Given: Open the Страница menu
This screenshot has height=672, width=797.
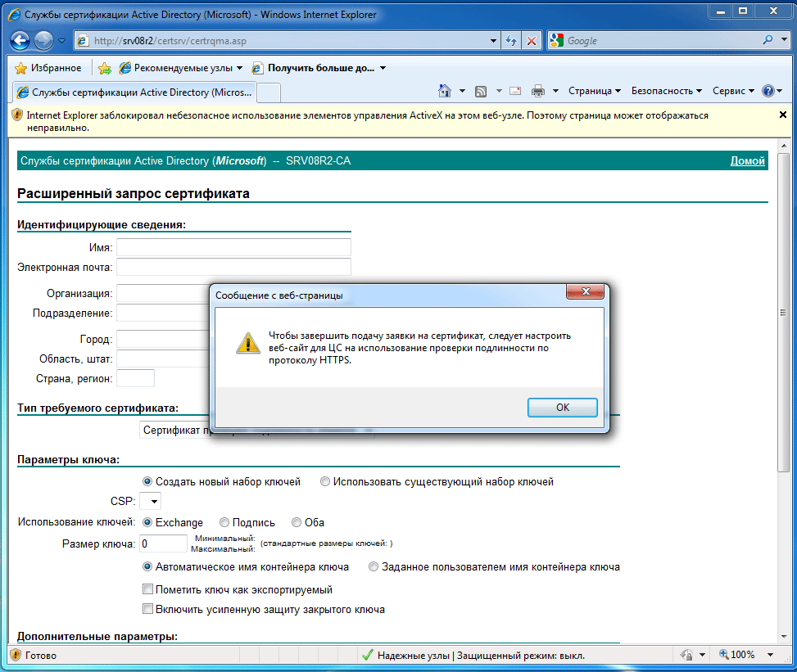Looking at the screenshot, I should click(594, 91).
